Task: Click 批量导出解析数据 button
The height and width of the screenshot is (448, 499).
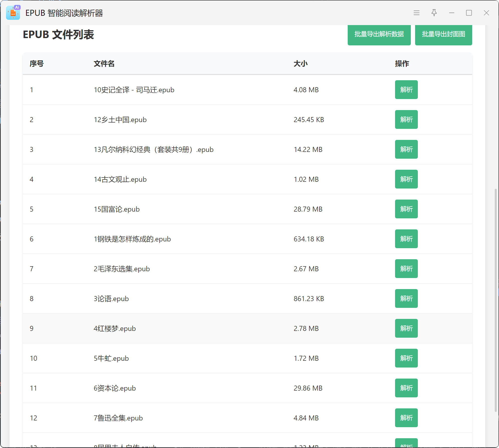Action: click(x=379, y=34)
